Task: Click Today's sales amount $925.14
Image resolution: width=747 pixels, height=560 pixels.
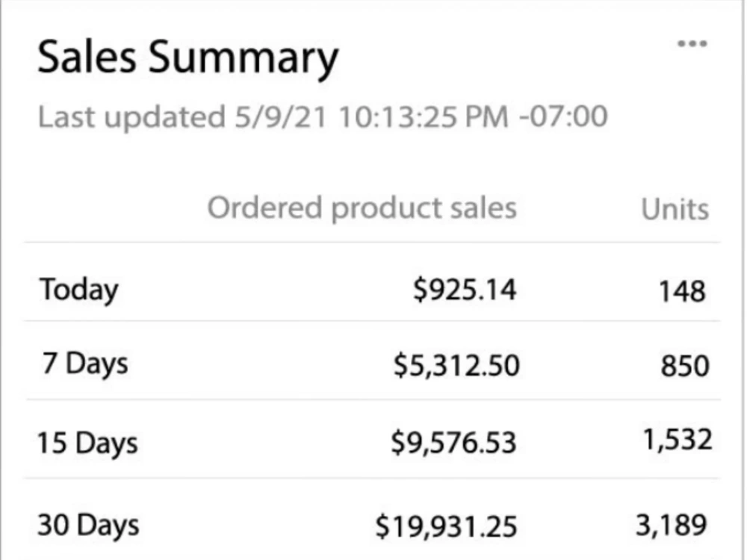Action: click(x=465, y=290)
